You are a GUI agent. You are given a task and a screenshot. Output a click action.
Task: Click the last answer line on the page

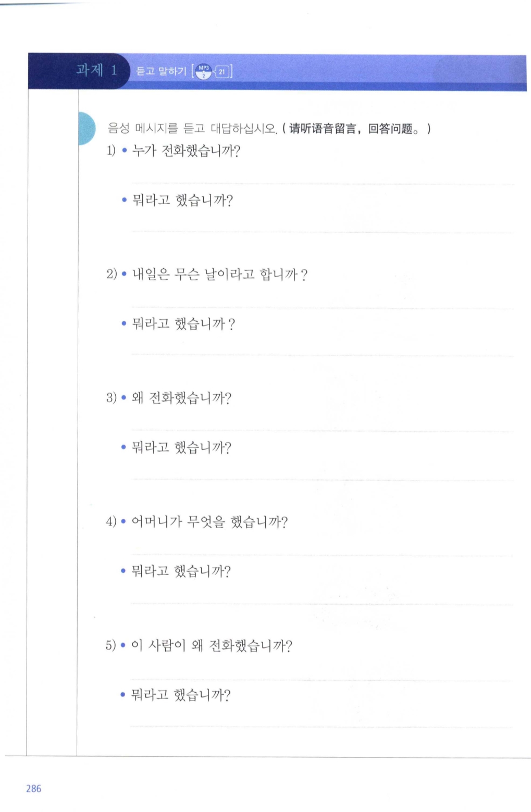322,727
